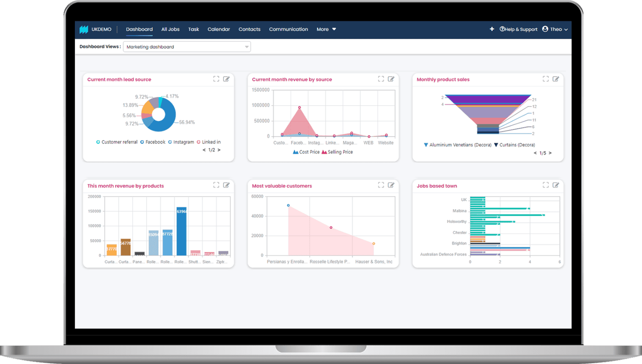Expand the Current month lead source widget fullscreen

216,78
